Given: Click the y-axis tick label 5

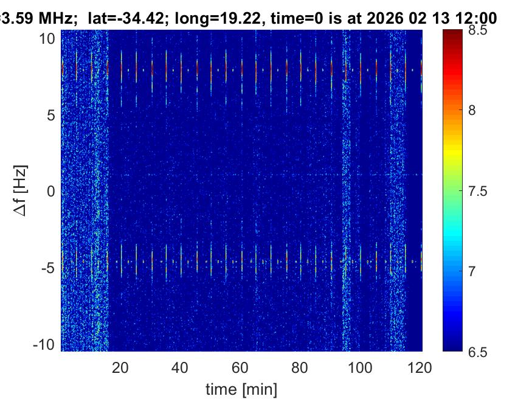Looking at the screenshot, I should point(52,115).
